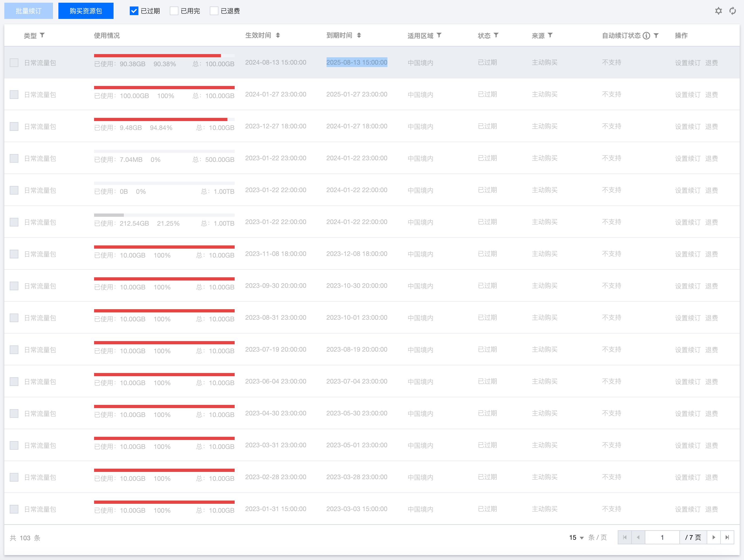Open table settings gear icon
Image resolution: width=744 pixels, height=560 pixels.
pos(718,11)
